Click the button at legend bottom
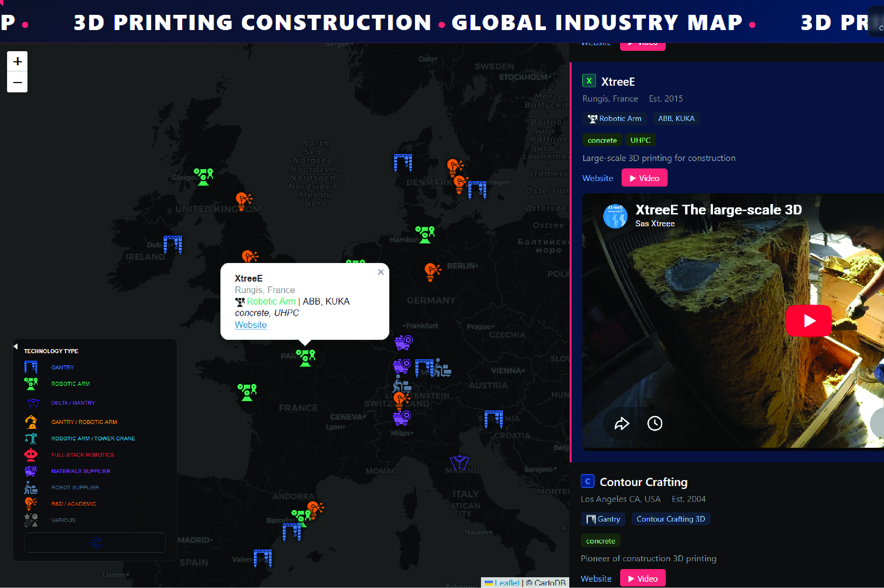This screenshot has height=588, width=884. click(95, 543)
